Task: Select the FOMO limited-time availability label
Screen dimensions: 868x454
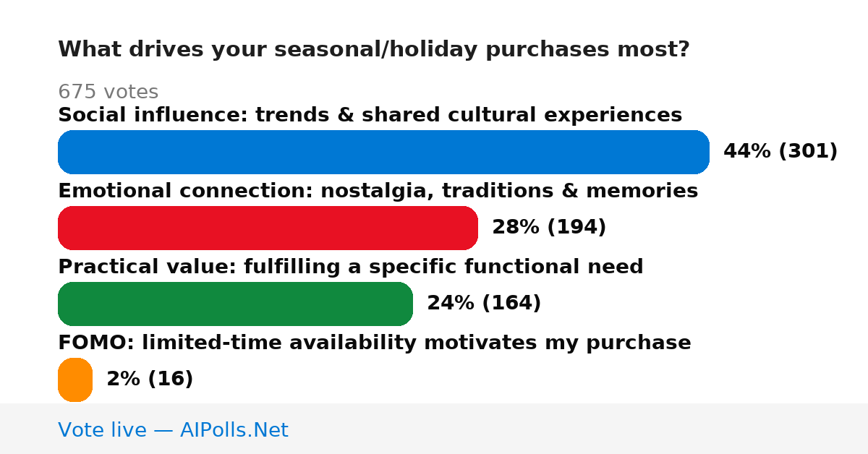Action: pos(374,343)
